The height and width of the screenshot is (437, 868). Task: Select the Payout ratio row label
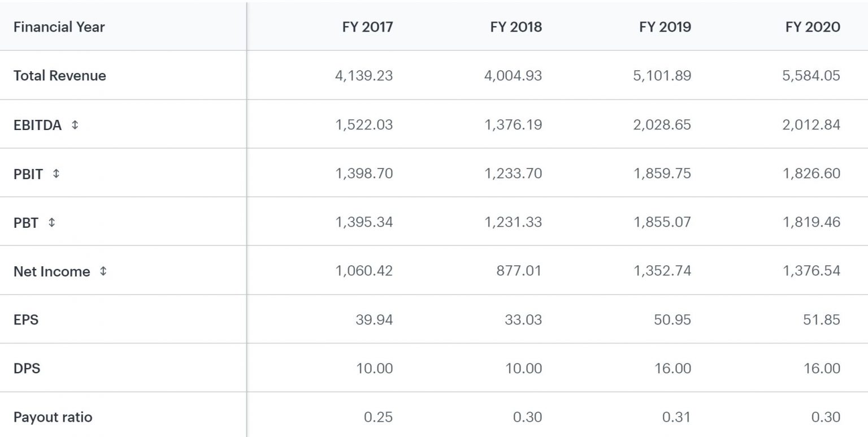coord(53,418)
